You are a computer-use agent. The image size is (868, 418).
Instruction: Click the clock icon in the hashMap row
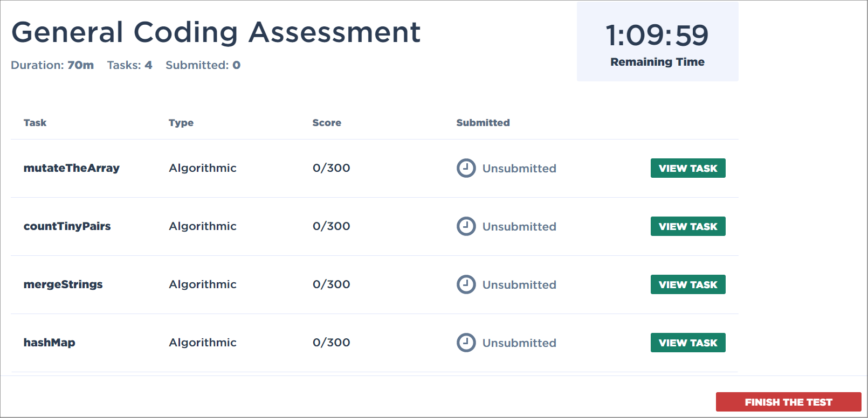[466, 343]
